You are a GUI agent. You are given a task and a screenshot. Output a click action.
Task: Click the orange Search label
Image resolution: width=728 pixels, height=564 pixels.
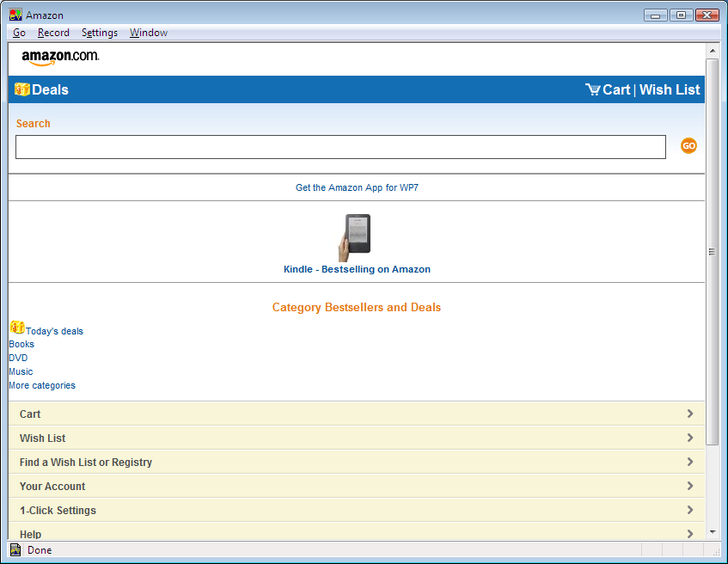tap(34, 124)
